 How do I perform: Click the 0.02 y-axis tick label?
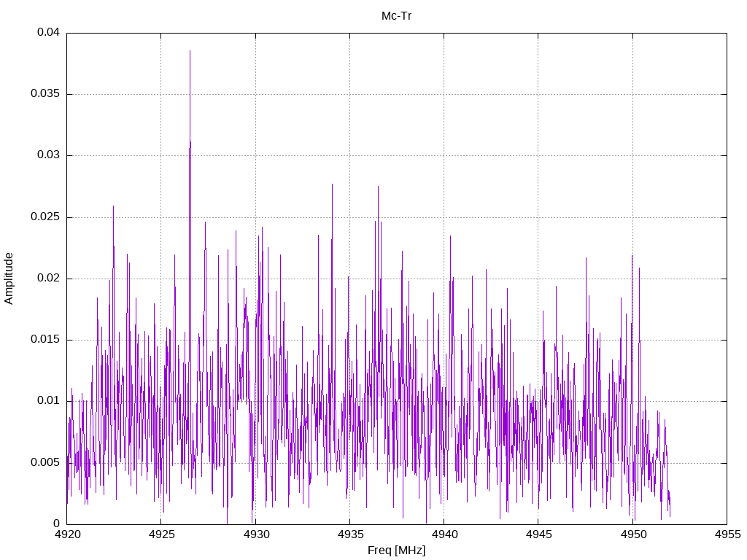click(x=49, y=278)
